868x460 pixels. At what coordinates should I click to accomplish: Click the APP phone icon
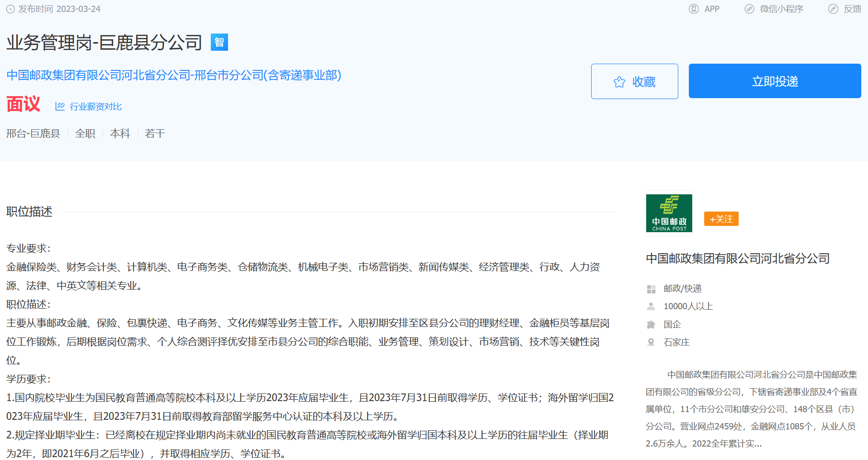pos(694,9)
